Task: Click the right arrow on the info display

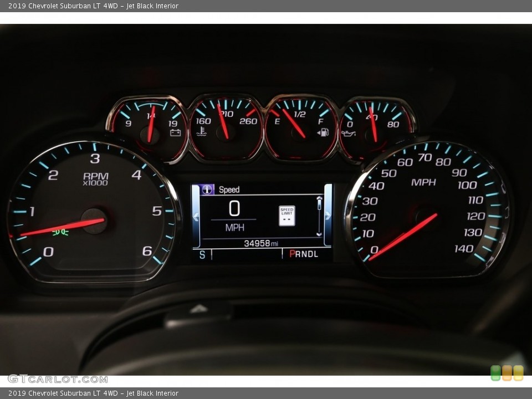Action: click(328, 216)
